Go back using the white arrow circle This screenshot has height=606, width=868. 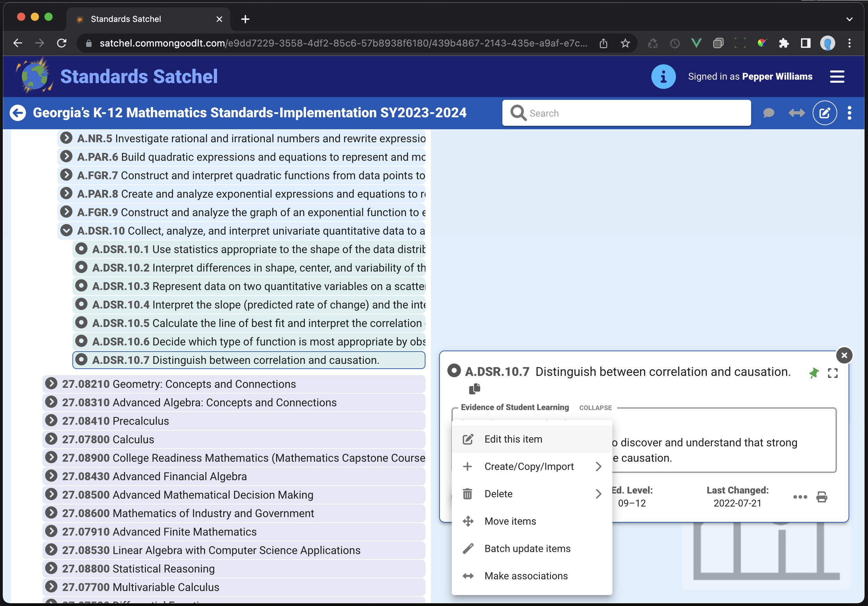[18, 113]
